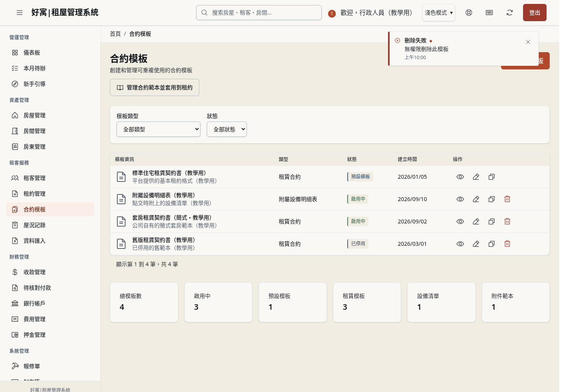The height and width of the screenshot is (392, 565).
Task: Open 本月待辦 in sidebar
Action: (50, 68)
